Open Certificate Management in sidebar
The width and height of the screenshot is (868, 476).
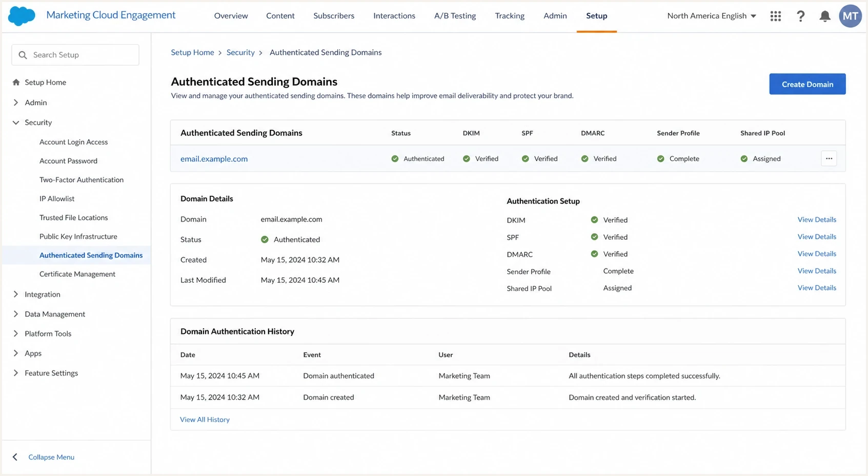point(77,274)
